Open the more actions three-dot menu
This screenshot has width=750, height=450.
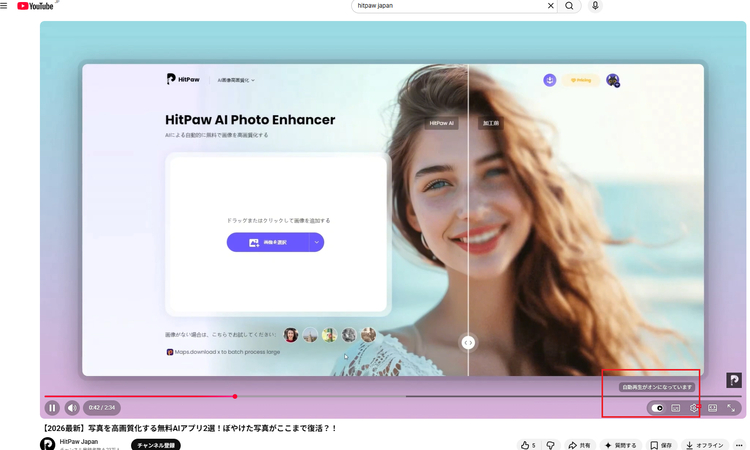coord(739,445)
